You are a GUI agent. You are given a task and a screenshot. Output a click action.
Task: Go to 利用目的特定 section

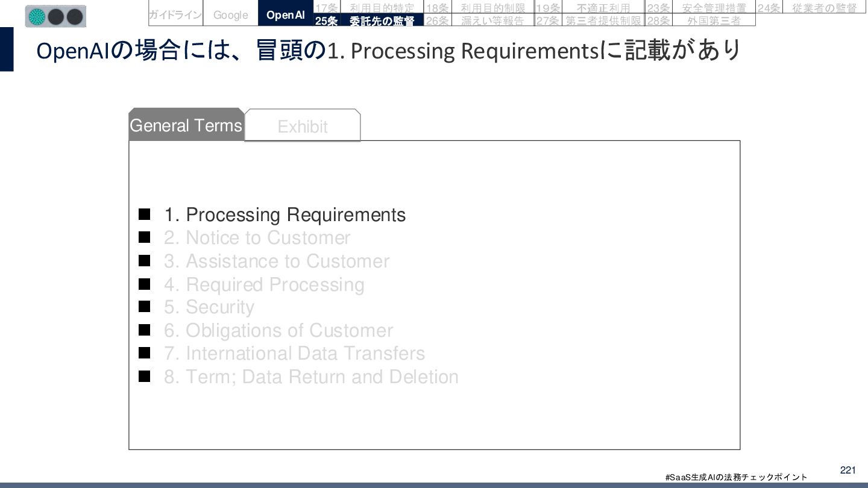pos(382,7)
